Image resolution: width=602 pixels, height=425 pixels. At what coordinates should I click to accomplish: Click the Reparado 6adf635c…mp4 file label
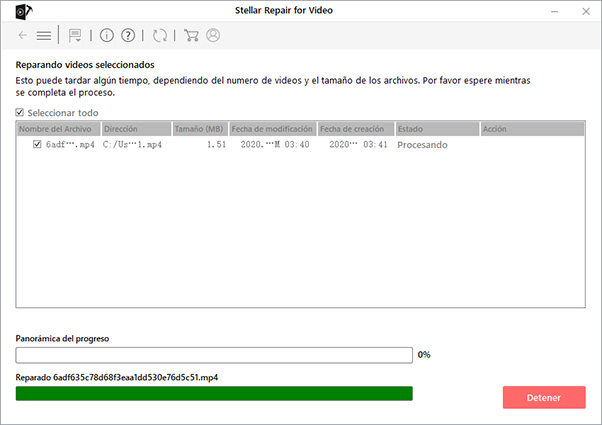[117, 377]
